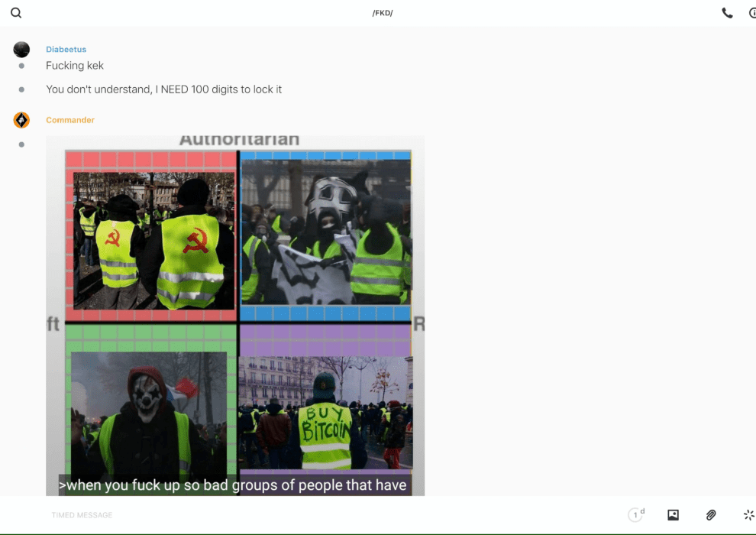756x535 pixels.
Task: Start a call with the phone icon
Action: [727, 13]
